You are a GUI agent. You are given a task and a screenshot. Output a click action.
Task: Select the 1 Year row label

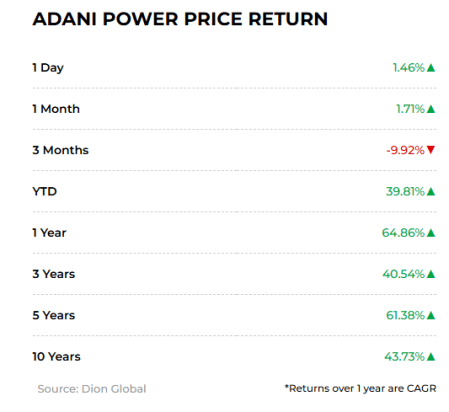49,233
